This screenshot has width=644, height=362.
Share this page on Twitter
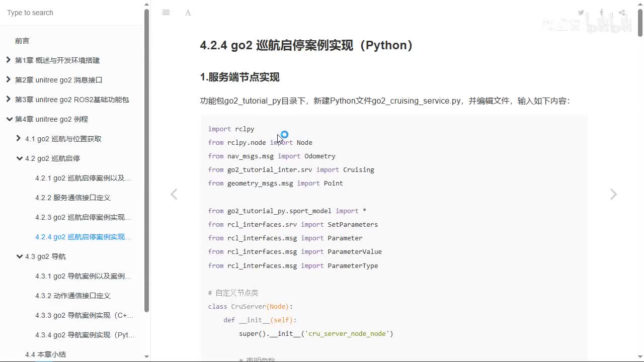click(581, 13)
